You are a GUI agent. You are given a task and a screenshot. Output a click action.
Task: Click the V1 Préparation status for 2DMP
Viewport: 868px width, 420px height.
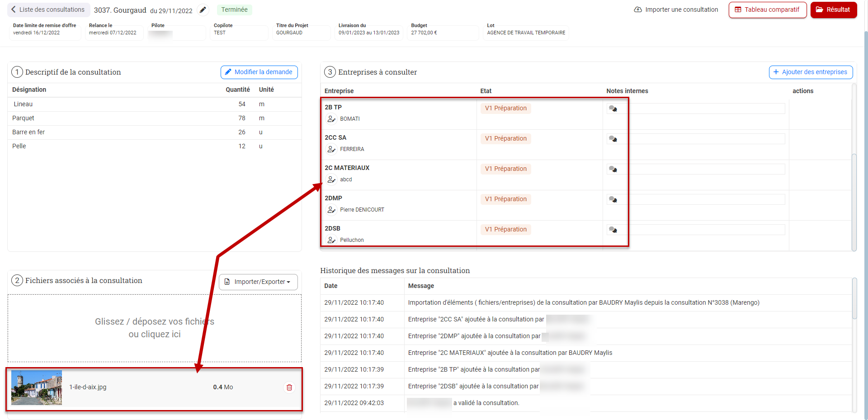(x=505, y=199)
